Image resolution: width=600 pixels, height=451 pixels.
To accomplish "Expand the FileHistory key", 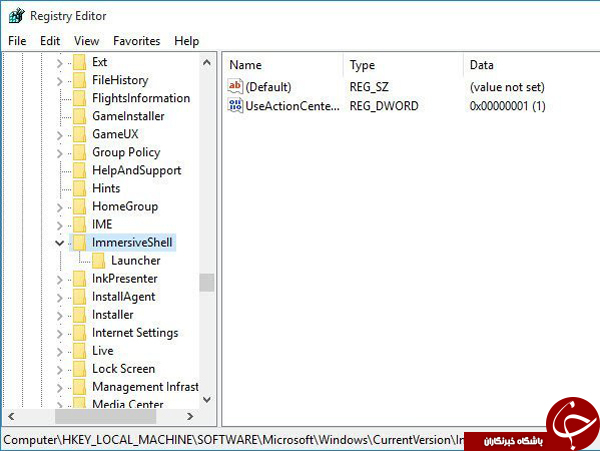I will (x=59, y=81).
